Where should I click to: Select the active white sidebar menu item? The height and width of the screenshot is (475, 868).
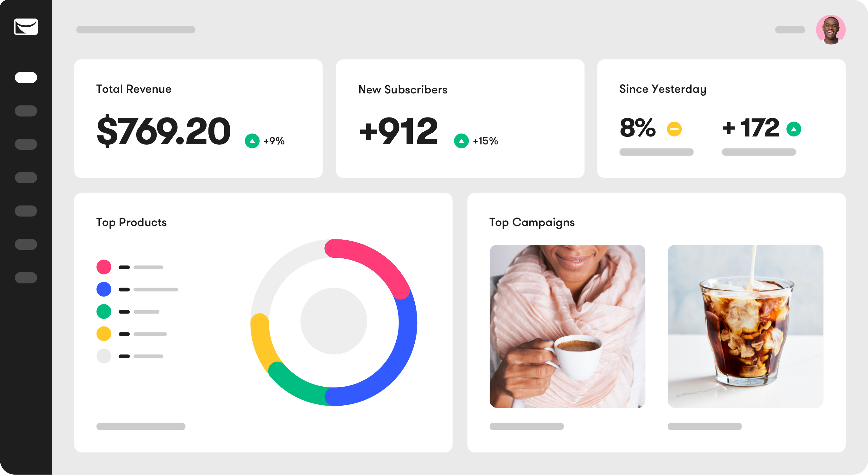(26, 78)
